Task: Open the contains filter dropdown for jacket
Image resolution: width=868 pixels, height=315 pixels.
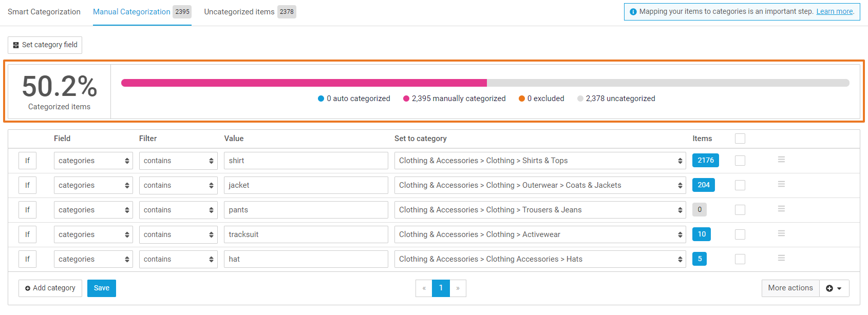Action: pyautogui.click(x=178, y=185)
